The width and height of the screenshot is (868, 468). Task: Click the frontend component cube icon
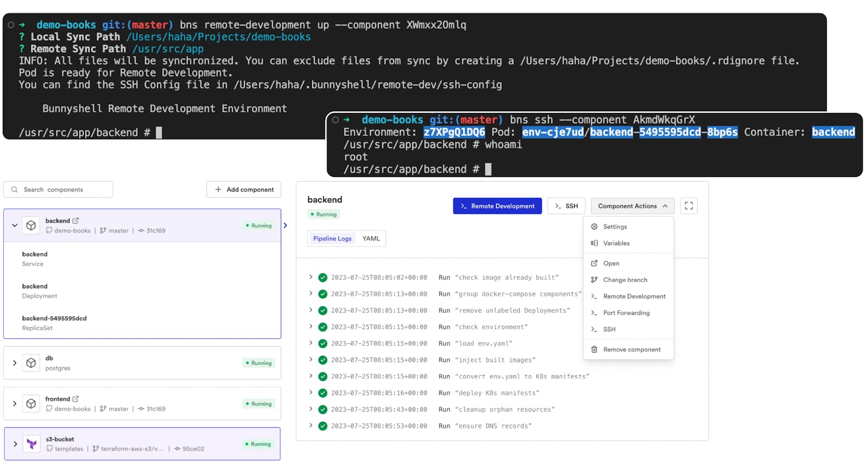31,403
